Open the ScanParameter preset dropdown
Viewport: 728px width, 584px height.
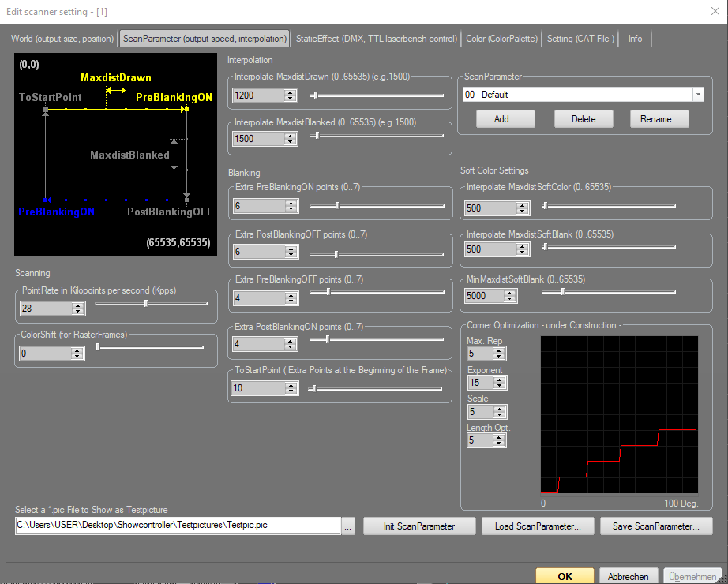click(x=698, y=94)
